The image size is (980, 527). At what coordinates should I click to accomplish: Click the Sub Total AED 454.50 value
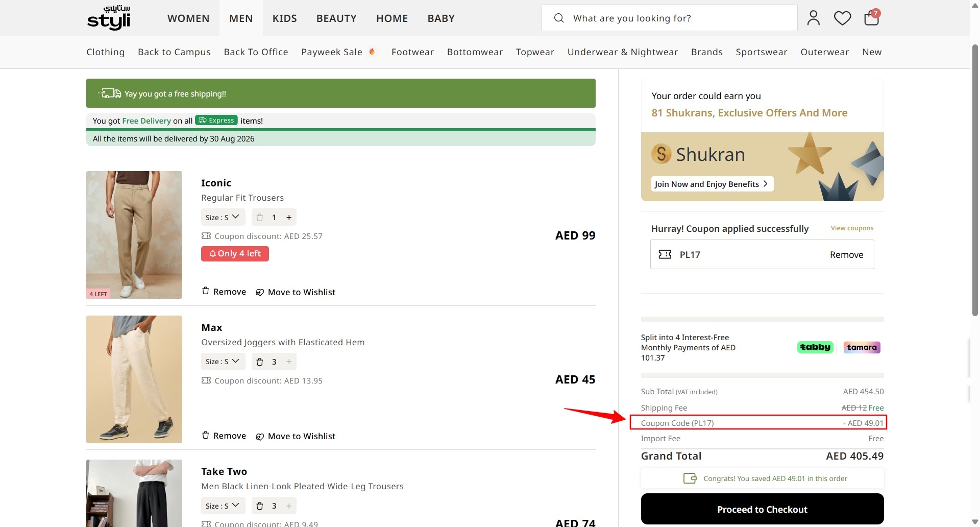point(864,392)
